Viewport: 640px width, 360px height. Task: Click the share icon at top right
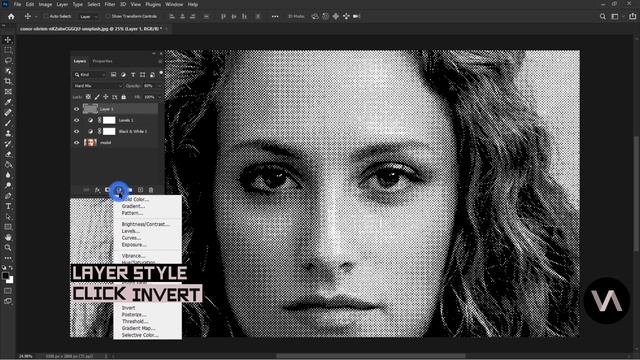point(633,16)
